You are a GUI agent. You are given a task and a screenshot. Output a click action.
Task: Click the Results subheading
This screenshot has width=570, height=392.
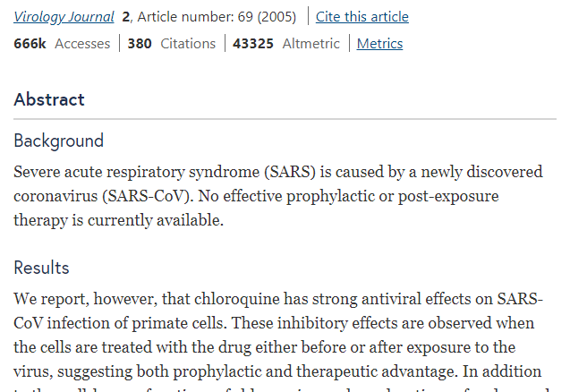click(41, 268)
